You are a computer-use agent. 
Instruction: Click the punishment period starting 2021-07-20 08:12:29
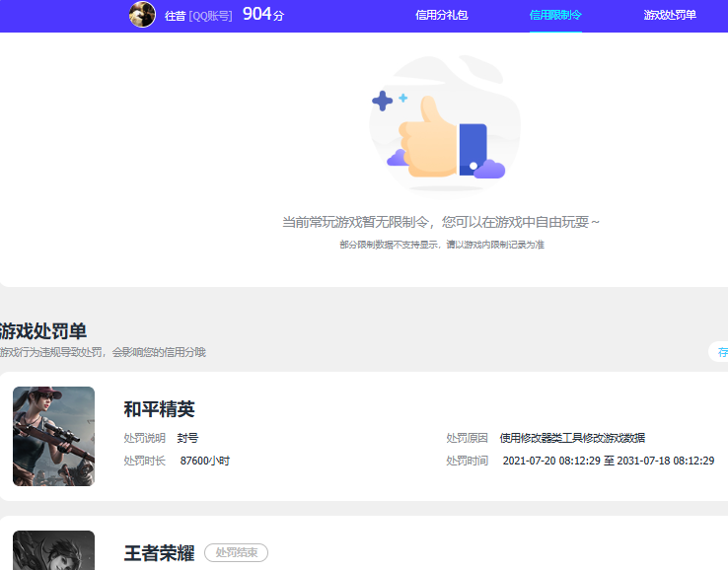(609, 461)
